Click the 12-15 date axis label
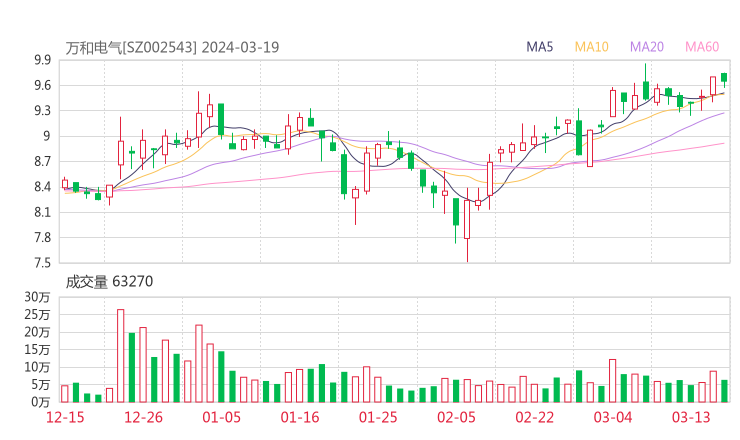 pyautogui.click(x=65, y=417)
